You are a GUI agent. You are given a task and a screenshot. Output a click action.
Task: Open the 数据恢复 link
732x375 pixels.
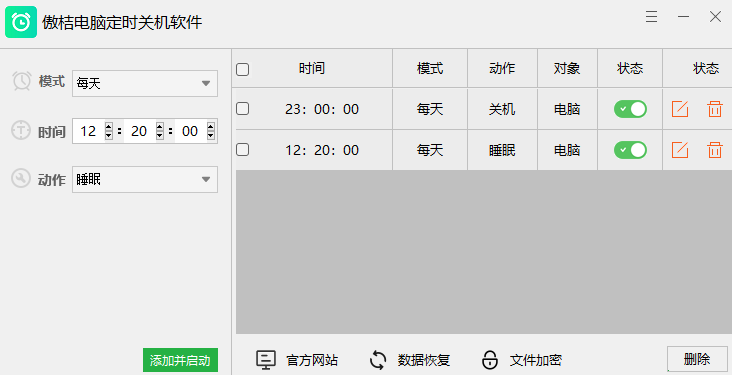tap(424, 360)
